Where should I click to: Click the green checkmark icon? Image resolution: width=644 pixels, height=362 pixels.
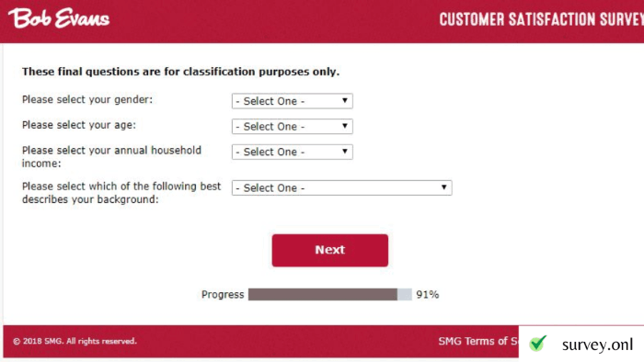(x=537, y=343)
